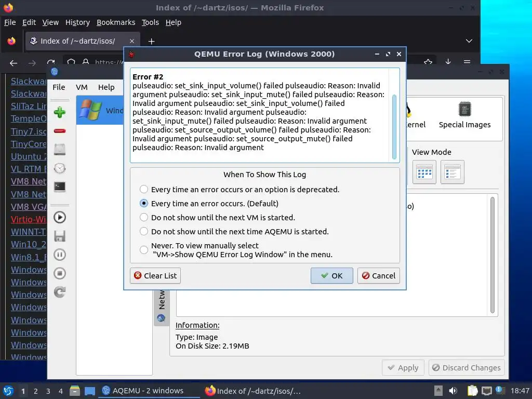This screenshot has height=399, width=532.
Task: Click the clock icon in AQEMU sidebar
Action: tap(60, 168)
